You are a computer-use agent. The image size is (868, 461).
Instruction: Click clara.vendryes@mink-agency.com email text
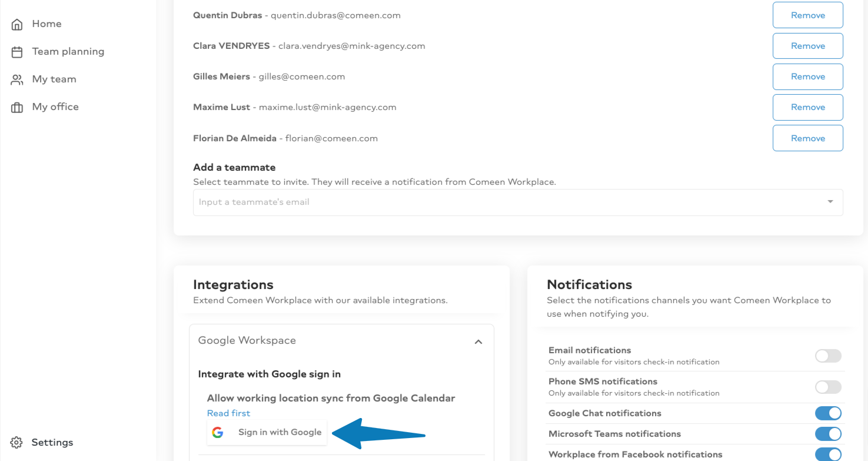pyautogui.click(x=352, y=46)
